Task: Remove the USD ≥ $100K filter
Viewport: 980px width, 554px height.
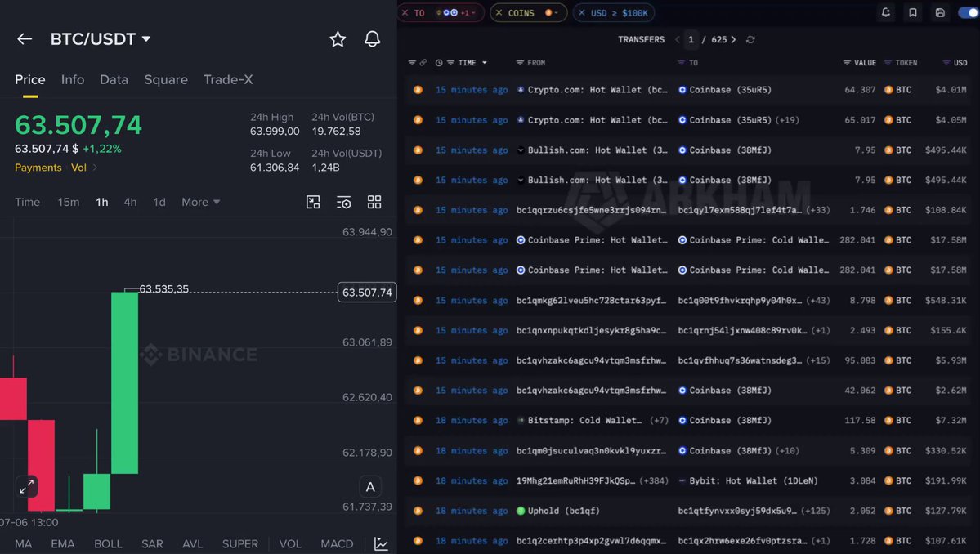Action: (x=582, y=12)
